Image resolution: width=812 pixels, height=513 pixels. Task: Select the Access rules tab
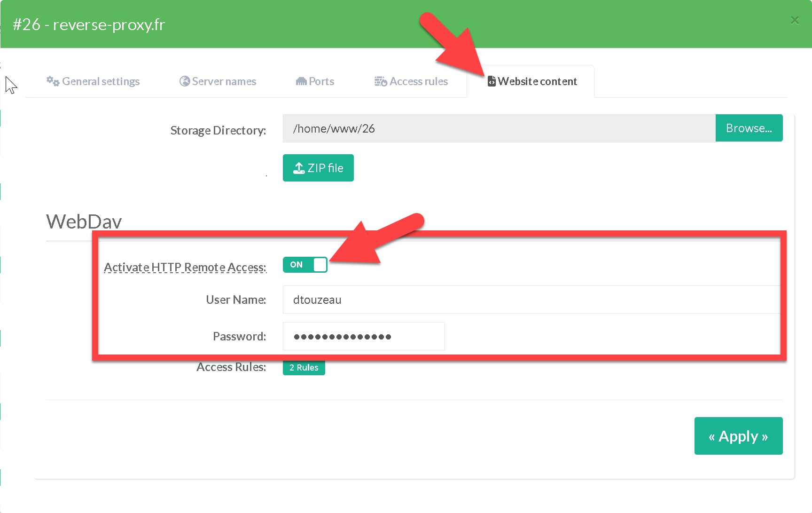coord(419,81)
